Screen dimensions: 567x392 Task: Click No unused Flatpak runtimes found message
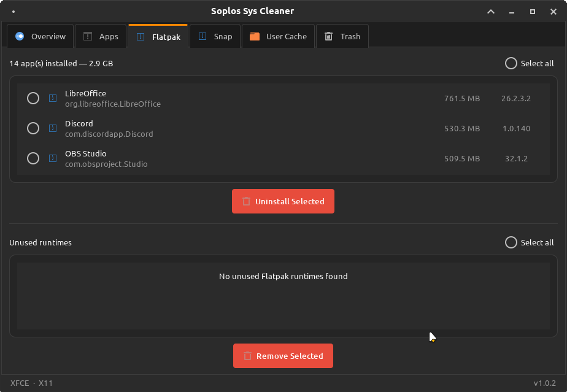pos(283,276)
